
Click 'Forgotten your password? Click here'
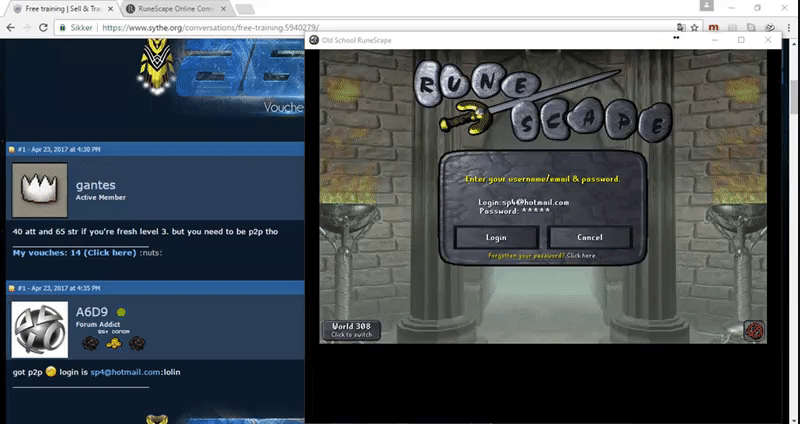point(542,256)
